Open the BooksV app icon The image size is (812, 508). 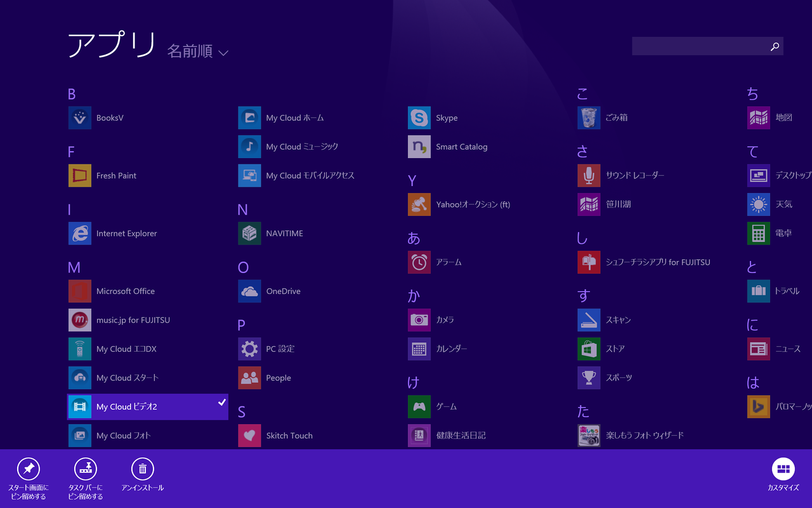(x=80, y=118)
